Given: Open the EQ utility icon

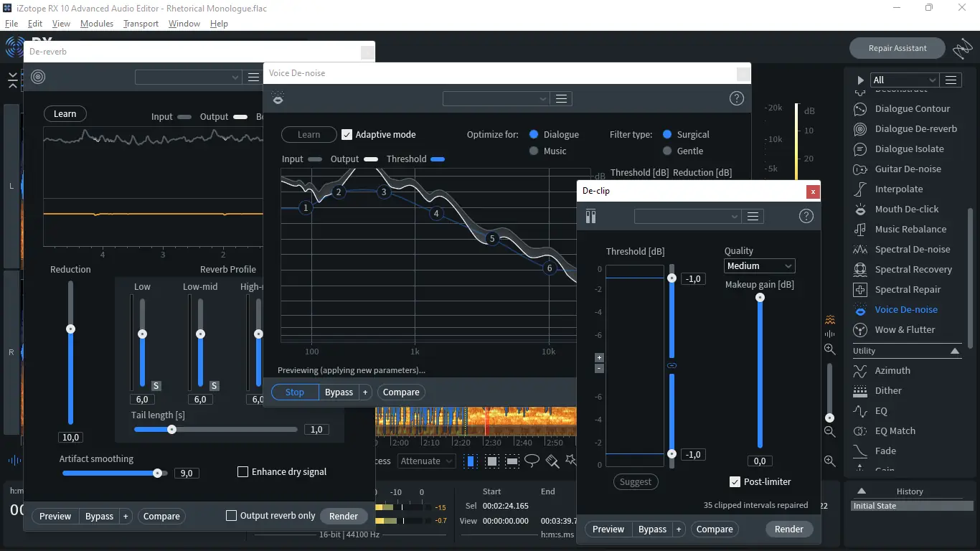Looking at the screenshot, I should point(860,411).
